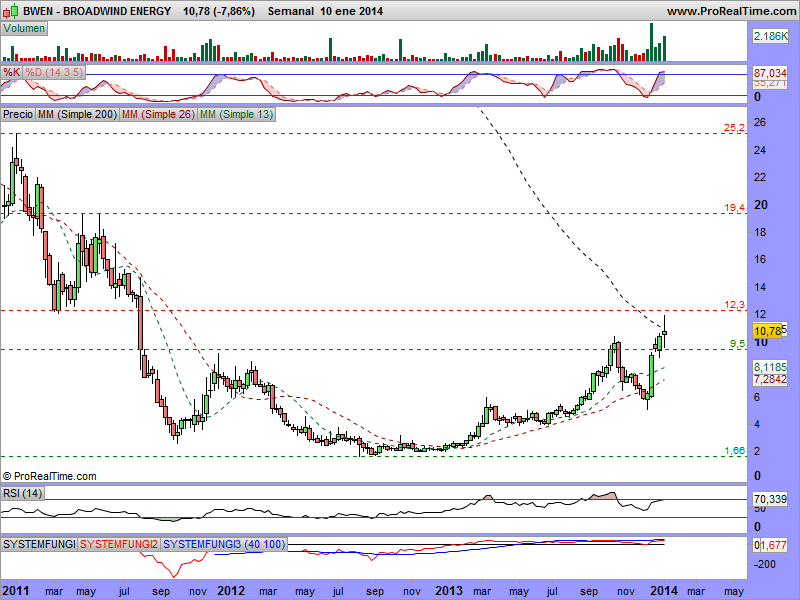This screenshot has height=600, width=800.
Task: Click the 8,1185 moving average value tag
Action: point(770,367)
